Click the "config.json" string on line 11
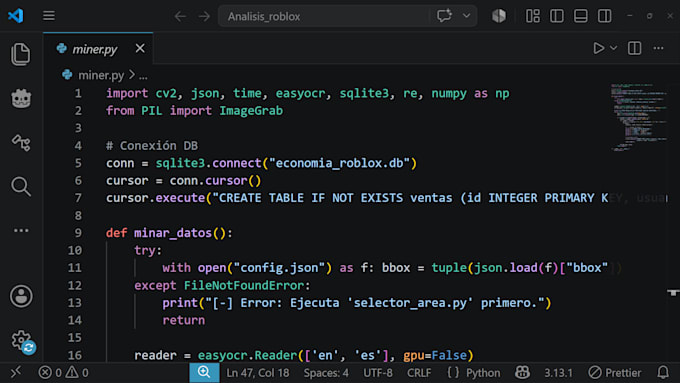 pyautogui.click(x=279, y=268)
